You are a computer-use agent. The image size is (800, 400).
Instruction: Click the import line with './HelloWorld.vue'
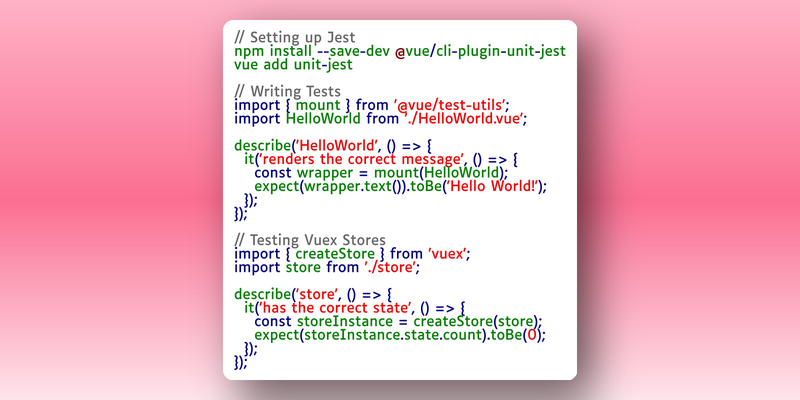click(381, 119)
